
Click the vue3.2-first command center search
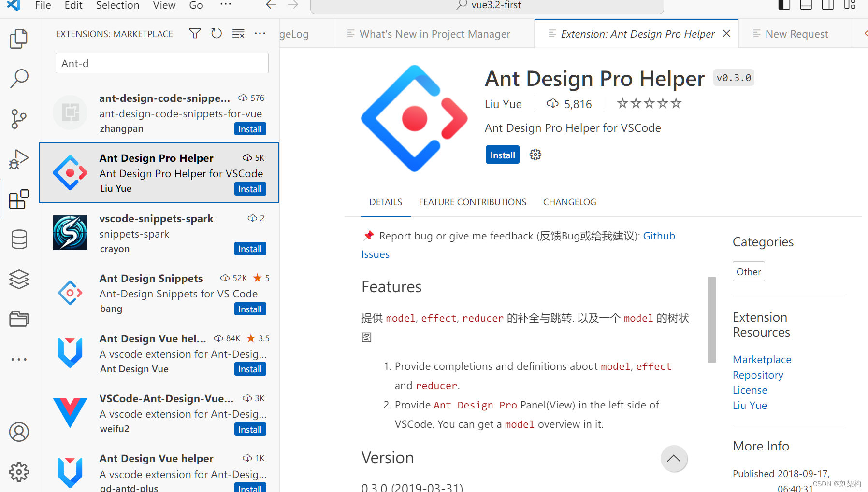click(x=487, y=5)
